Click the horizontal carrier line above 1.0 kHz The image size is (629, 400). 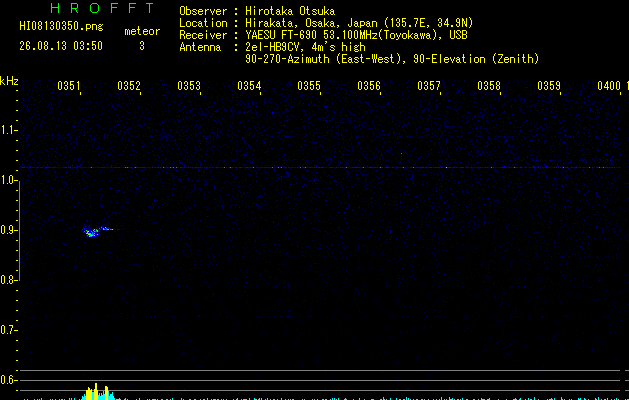pos(321,168)
